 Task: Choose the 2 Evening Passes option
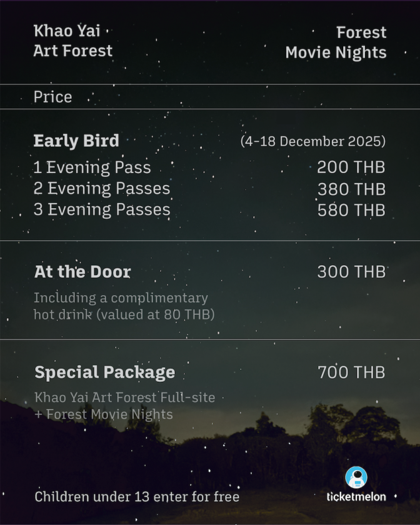[x=101, y=188]
